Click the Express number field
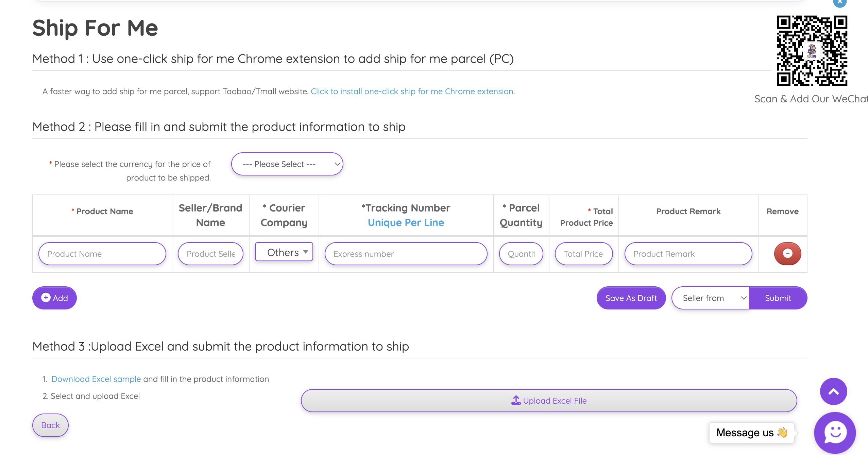Image resolution: width=868 pixels, height=455 pixels. point(406,254)
